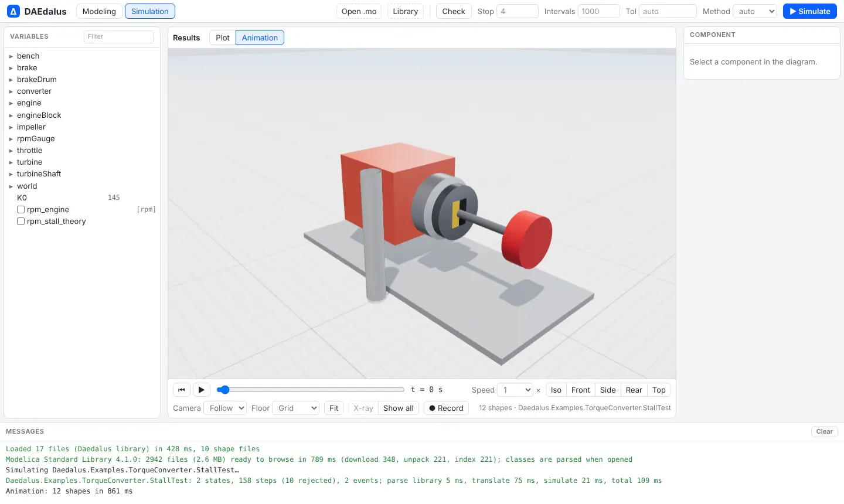This screenshot has width=844, height=504.
Task: Expand the rpmGauge variable node
Action: [11, 139]
